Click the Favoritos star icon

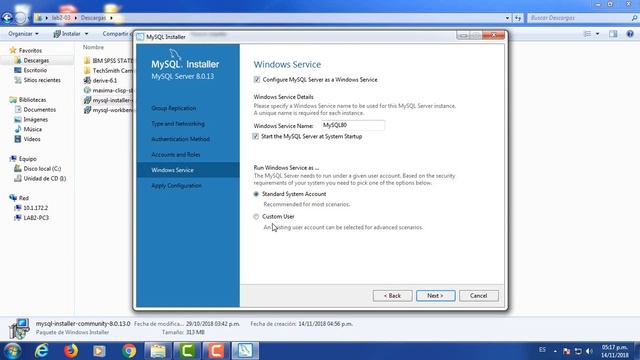13,50
